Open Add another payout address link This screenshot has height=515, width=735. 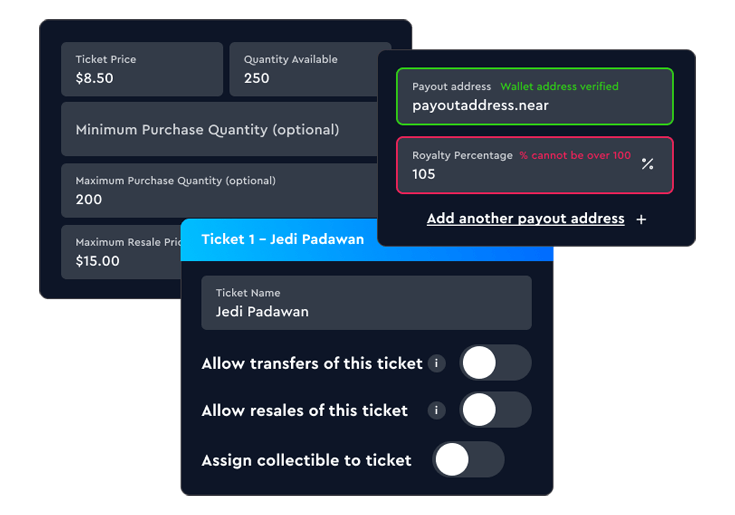click(x=525, y=219)
